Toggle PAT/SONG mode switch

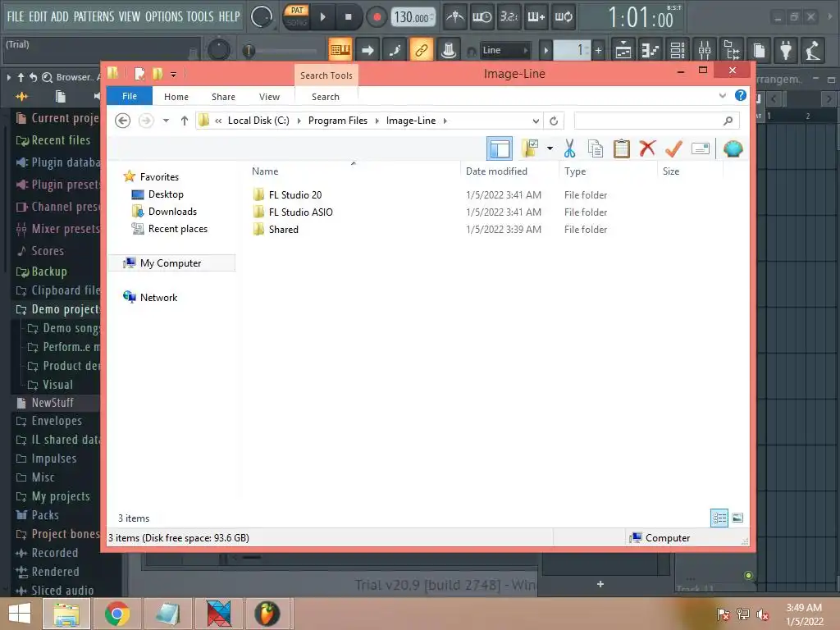coord(296,16)
